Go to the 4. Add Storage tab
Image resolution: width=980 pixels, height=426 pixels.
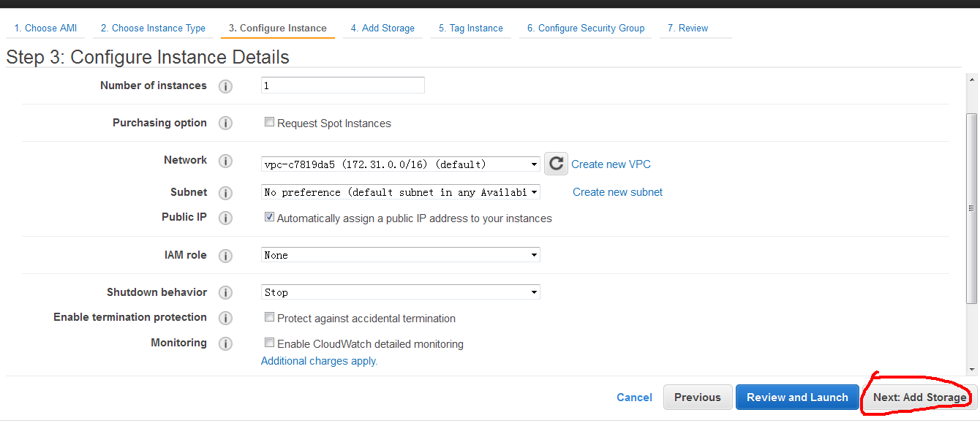(382, 28)
